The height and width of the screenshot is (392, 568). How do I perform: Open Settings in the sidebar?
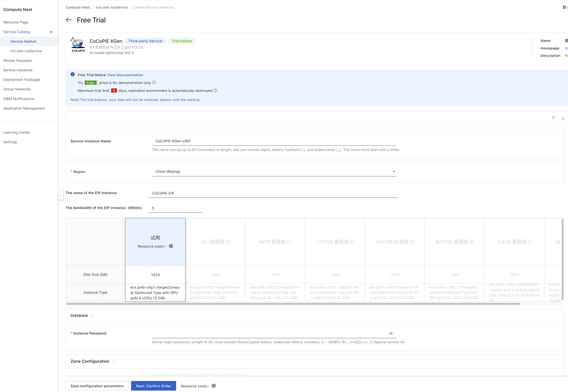[x=10, y=142]
